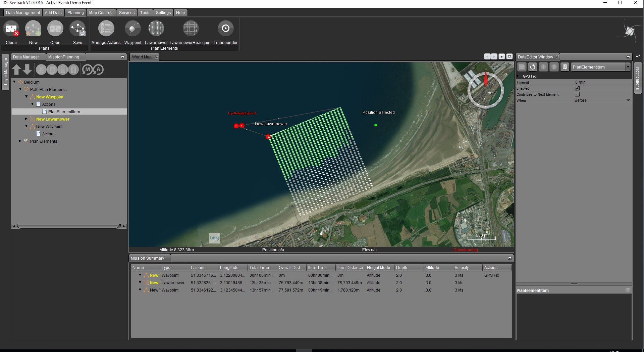Click the Save plan icon
The width and height of the screenshot is (644, 352).
[78, 29]
